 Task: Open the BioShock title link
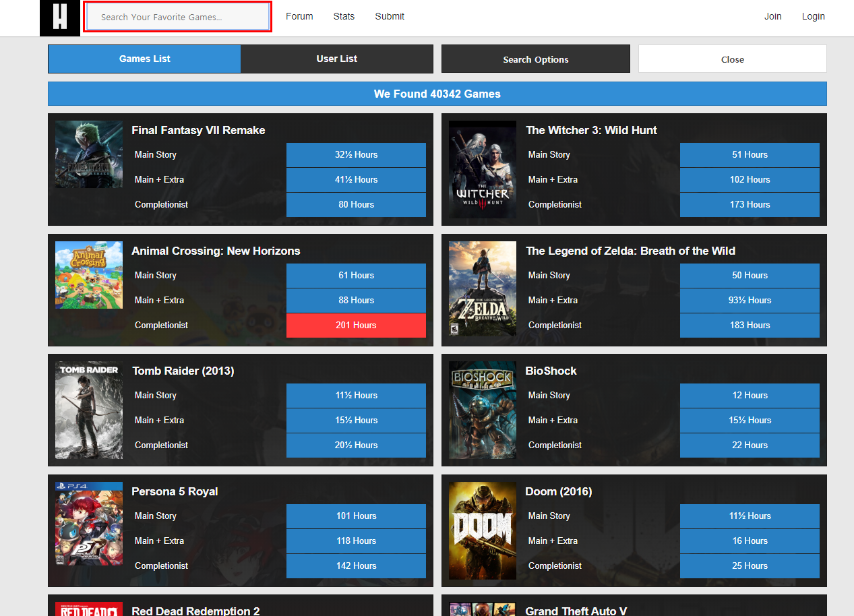point(551,371)
